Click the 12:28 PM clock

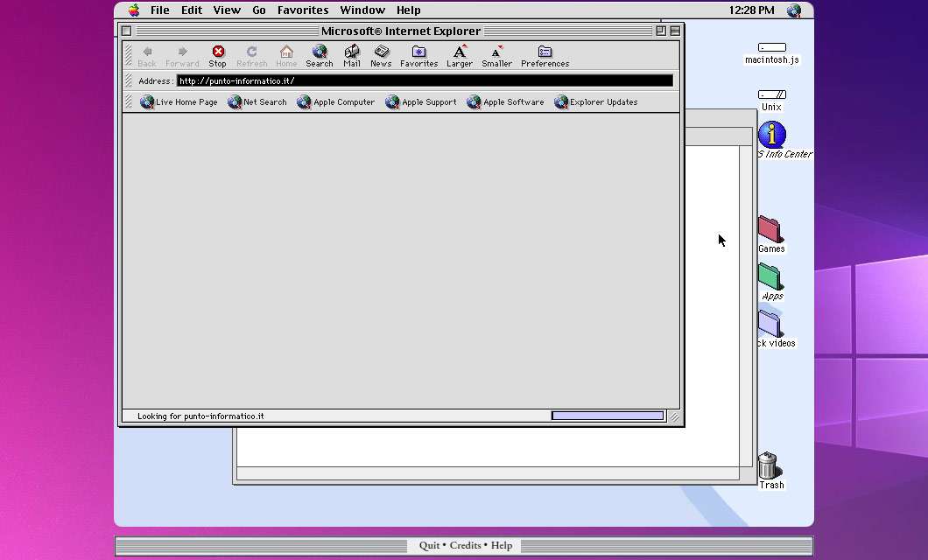[x=752, y=10]
